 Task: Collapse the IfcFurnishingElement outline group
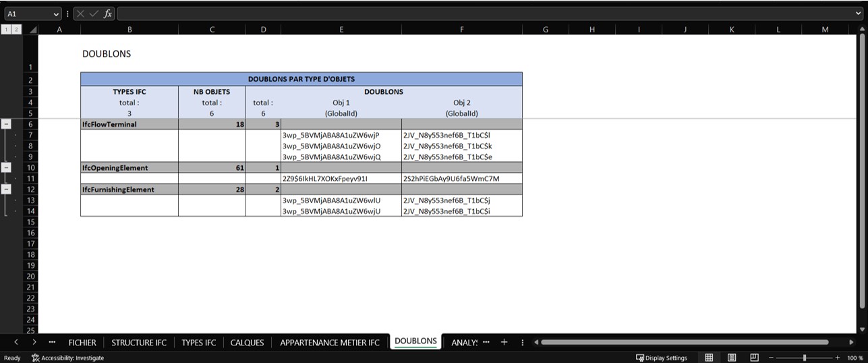coord(6,190)
